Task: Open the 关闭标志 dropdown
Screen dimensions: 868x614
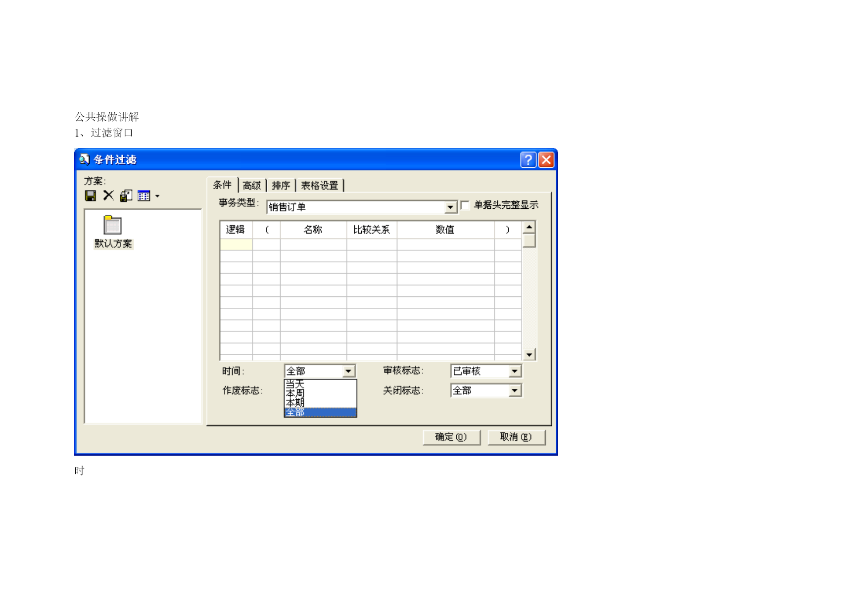Action: [515, 391]
